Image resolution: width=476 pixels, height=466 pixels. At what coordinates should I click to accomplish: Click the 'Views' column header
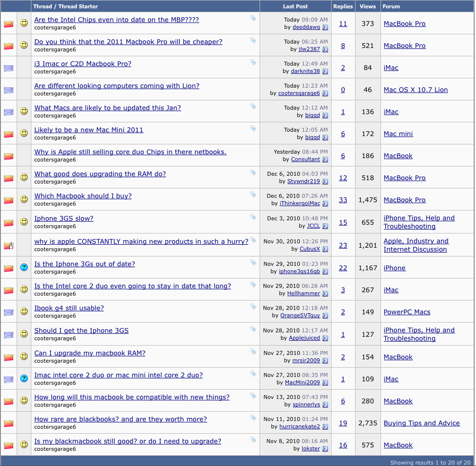click(x=368, y=6)
